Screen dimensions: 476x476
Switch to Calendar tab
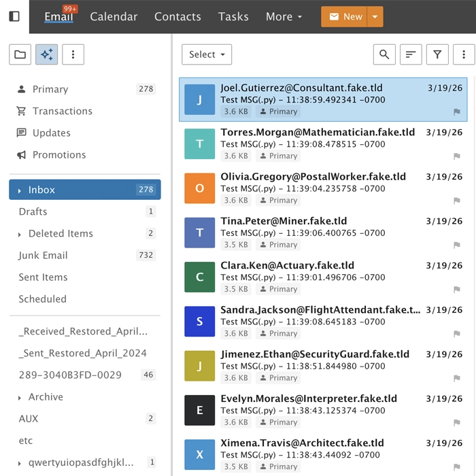(114, 17)
